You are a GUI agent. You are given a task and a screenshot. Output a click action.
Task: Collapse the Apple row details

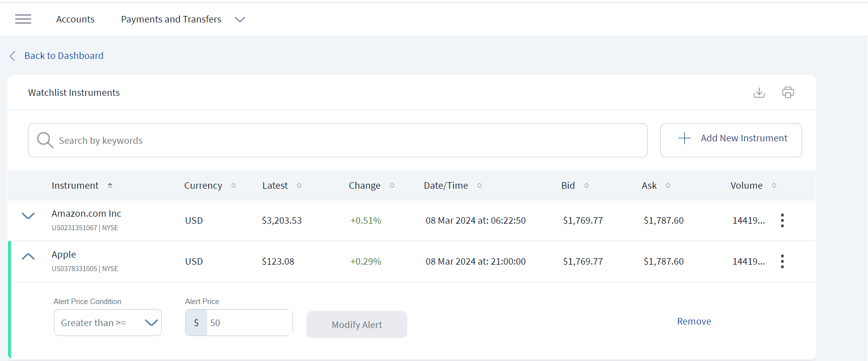(x=28, y=257)
